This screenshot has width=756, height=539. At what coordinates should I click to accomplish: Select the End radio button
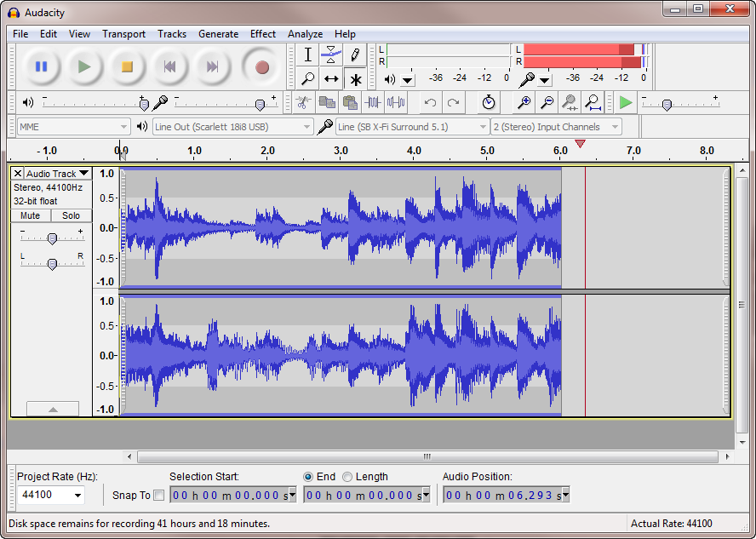(x=308, y=477)
